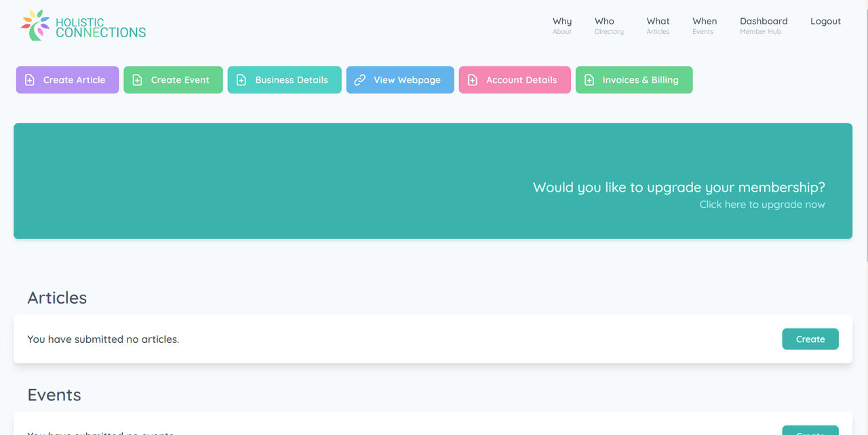The width and height of the screenshot is (868, 435).
Task: Open the When Events page
Action: click(704, 26)
